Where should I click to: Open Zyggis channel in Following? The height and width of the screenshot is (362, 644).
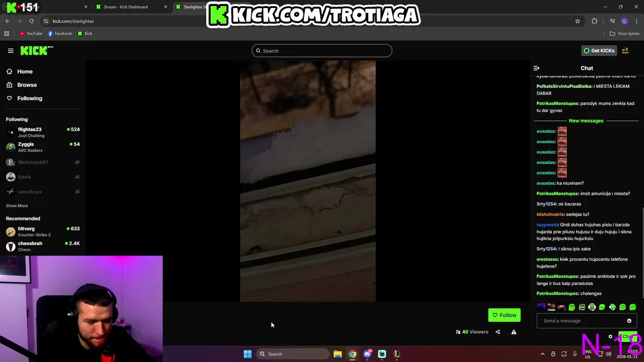pyautogui.click(x=43, y=147)
